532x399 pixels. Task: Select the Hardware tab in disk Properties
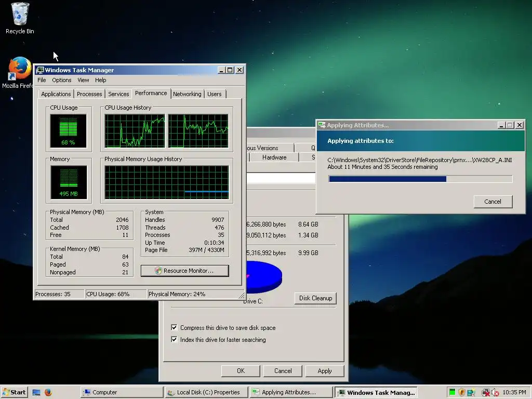tap(274, 157)
